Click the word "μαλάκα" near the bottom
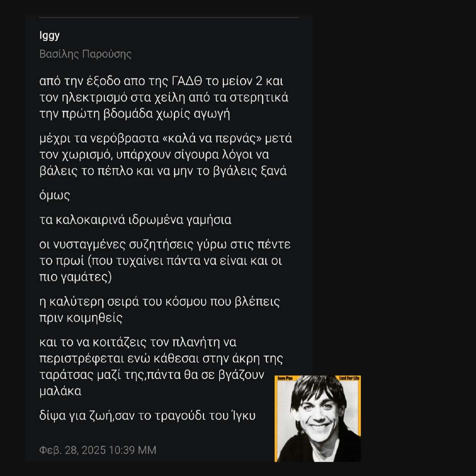Viewport: 476px width, 476px height. tap(60, 391)
